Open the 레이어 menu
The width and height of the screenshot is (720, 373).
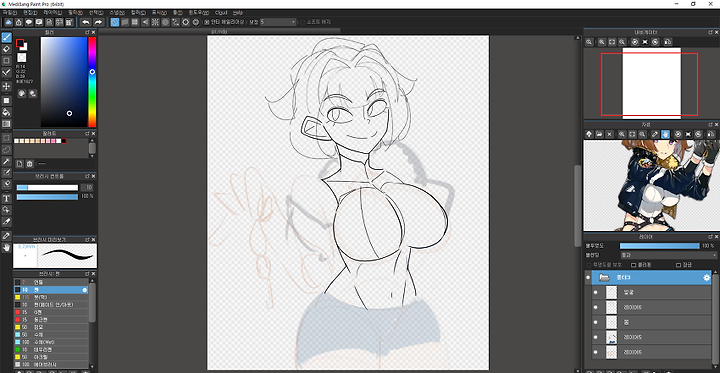point(53,13)
